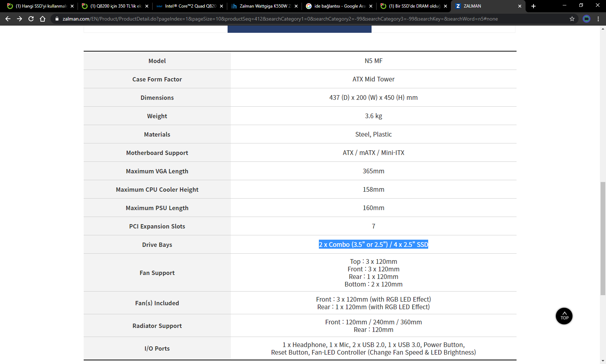Close the Intel Core 2 Quad tab
Screen dimensions: 606x364
point(221,6)
